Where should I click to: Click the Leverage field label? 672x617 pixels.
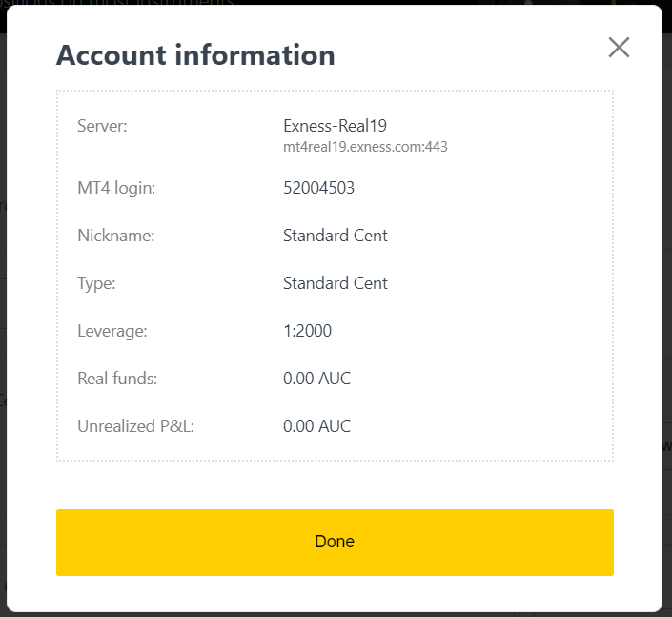coord(112,331)
